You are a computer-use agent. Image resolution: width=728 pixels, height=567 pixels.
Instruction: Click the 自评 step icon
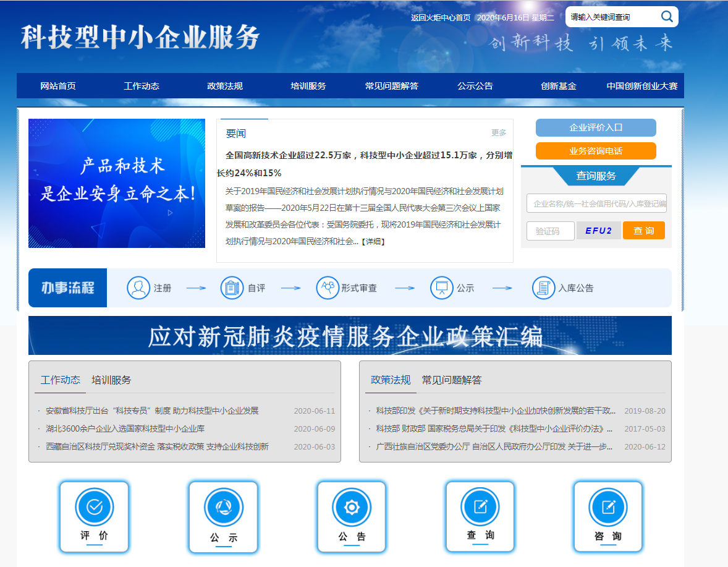(x=232, y=288)
